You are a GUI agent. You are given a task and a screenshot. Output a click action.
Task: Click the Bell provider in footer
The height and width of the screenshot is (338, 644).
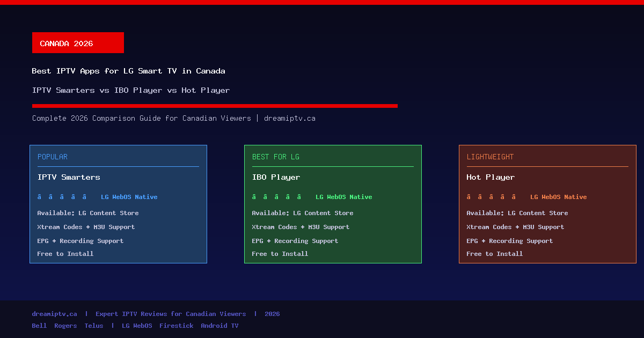click(39, 326)
